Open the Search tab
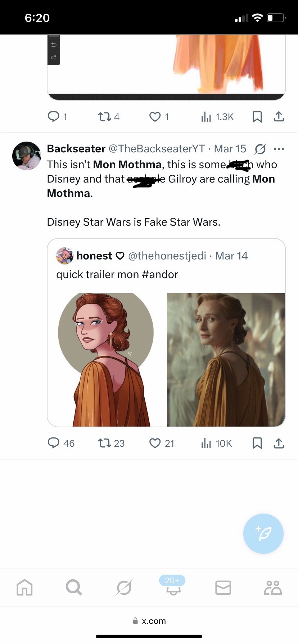This screenshot has width=298, height=644. (x=74, y=588)
